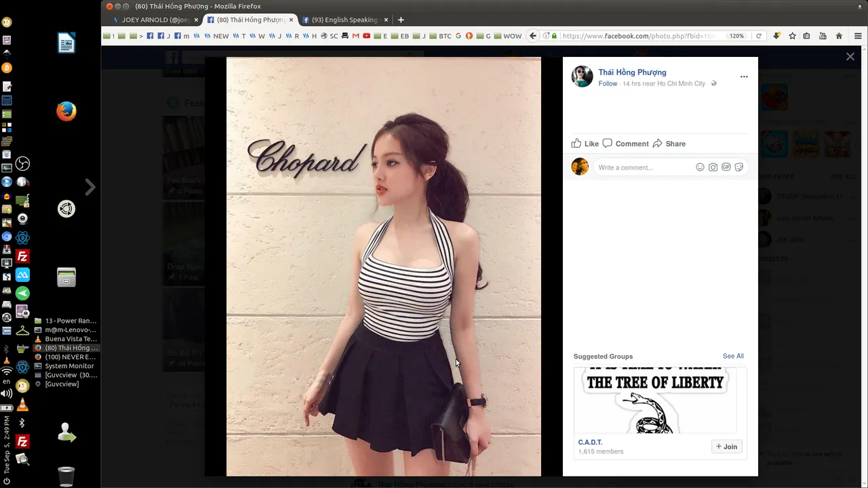Open the Trash icon on the desktop
The width and height of the screenshot is (868, 488).
tap(66, 476)
